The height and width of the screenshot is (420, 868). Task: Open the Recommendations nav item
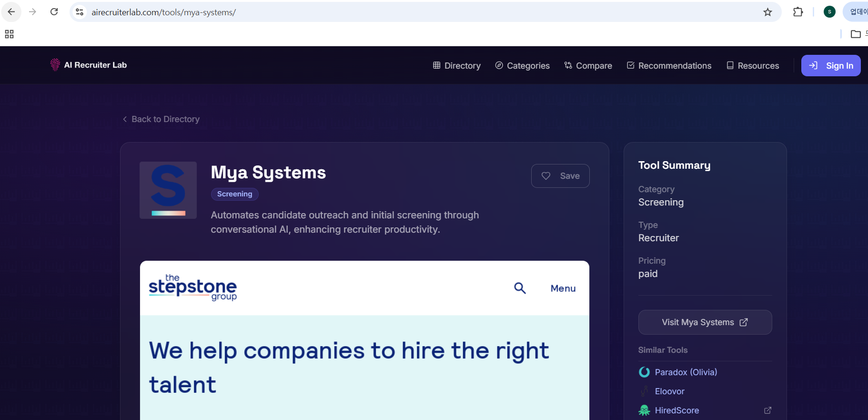[669, 66]
